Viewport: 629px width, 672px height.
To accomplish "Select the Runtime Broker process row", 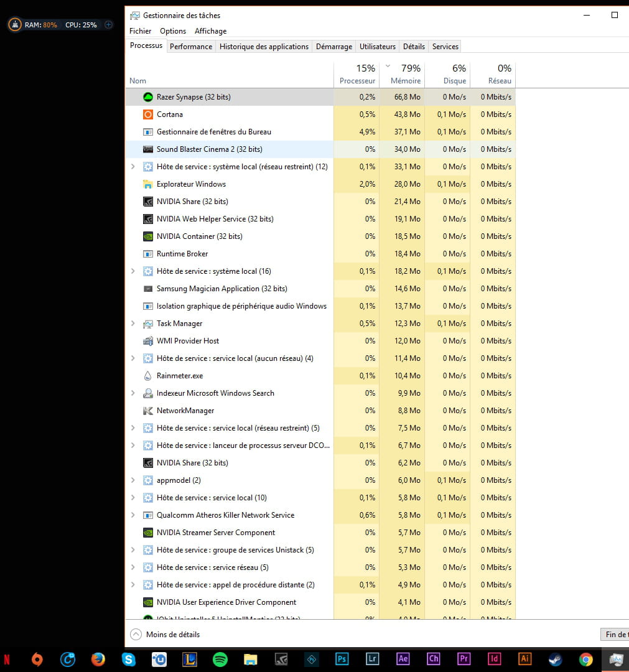I will click(320, 254).
